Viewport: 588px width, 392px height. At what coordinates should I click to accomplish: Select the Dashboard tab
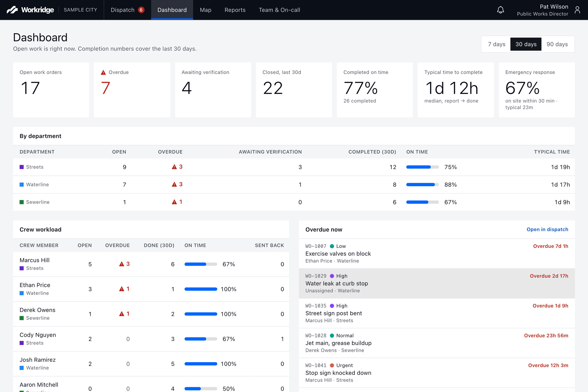point(172,10)
